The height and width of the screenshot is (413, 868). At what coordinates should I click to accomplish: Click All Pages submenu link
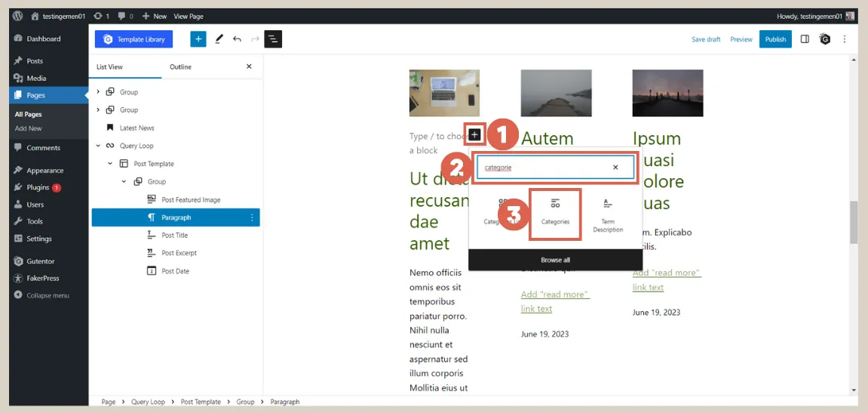click(28, 114)
